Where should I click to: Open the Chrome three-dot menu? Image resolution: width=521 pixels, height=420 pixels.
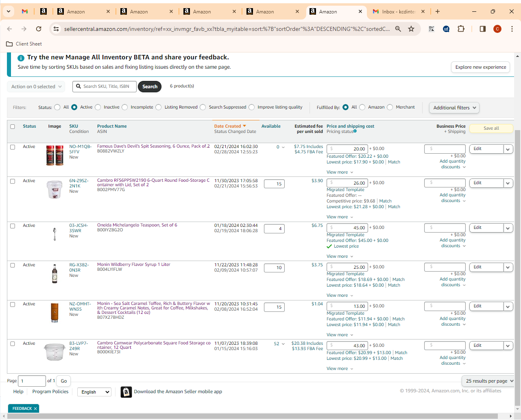(512, 29)
